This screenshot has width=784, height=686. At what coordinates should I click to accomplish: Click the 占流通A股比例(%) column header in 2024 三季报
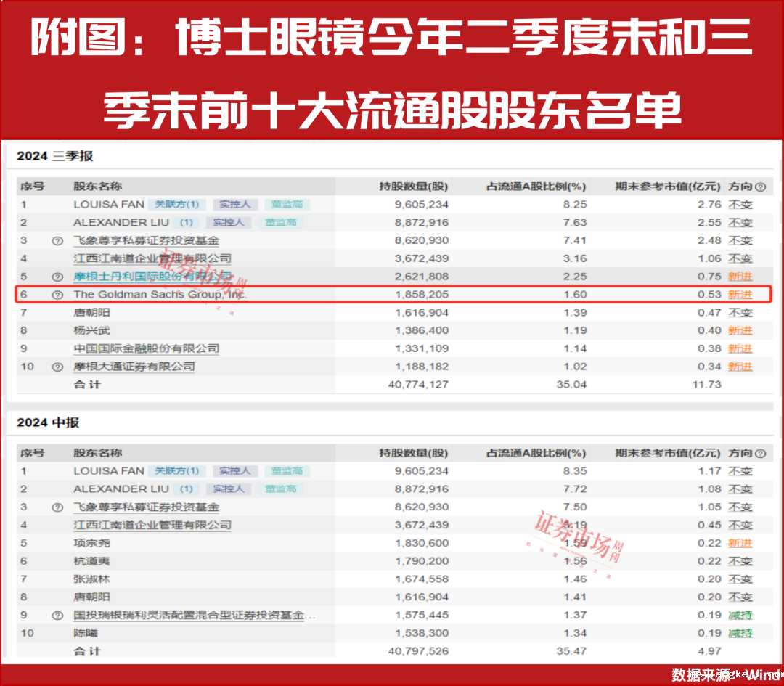pyautogui.click(x=536, y=187)
